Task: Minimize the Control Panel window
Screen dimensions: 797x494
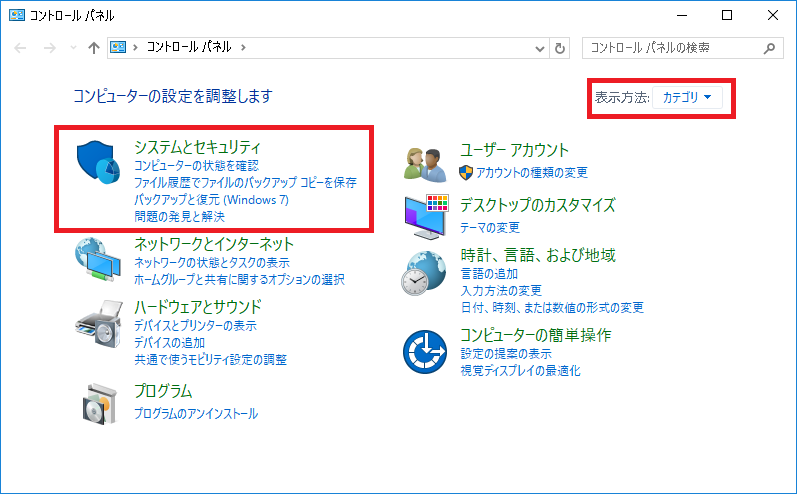Action: 682,15
